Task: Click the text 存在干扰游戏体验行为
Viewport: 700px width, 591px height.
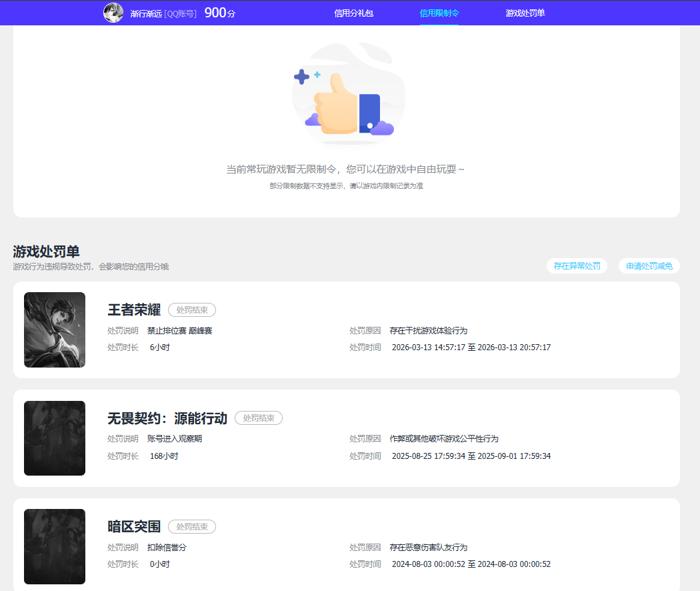Action: [429, 331]
